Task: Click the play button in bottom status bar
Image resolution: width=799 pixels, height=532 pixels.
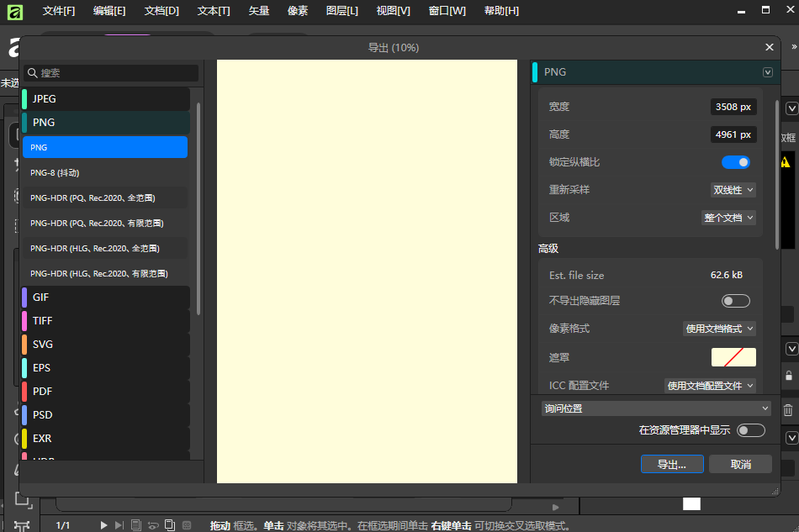Action: (103, 525)
